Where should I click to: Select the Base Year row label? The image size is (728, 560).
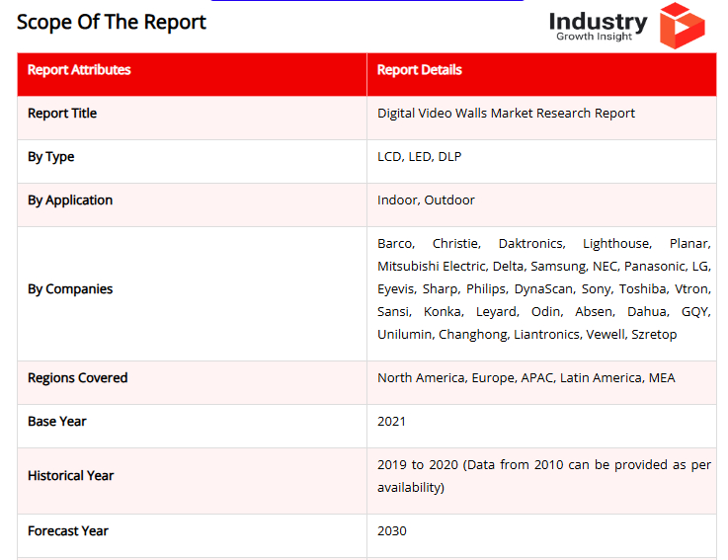click(x=57, y=422)
